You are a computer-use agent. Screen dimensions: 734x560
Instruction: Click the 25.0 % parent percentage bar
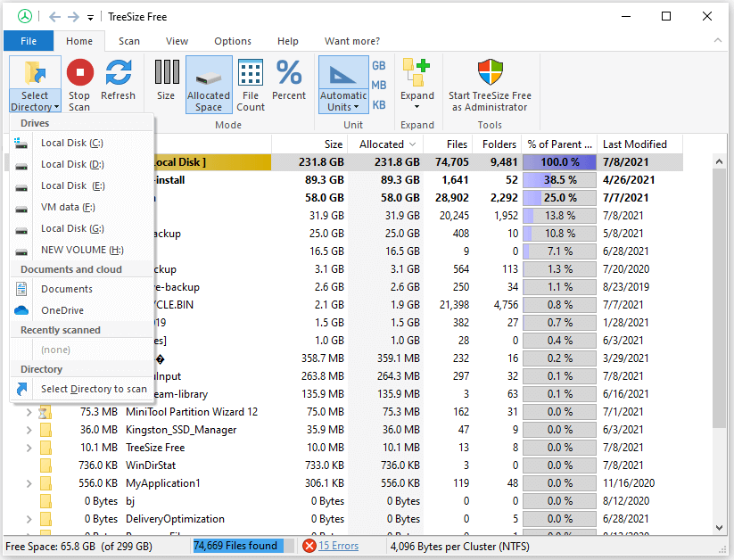tap(559, 198)
